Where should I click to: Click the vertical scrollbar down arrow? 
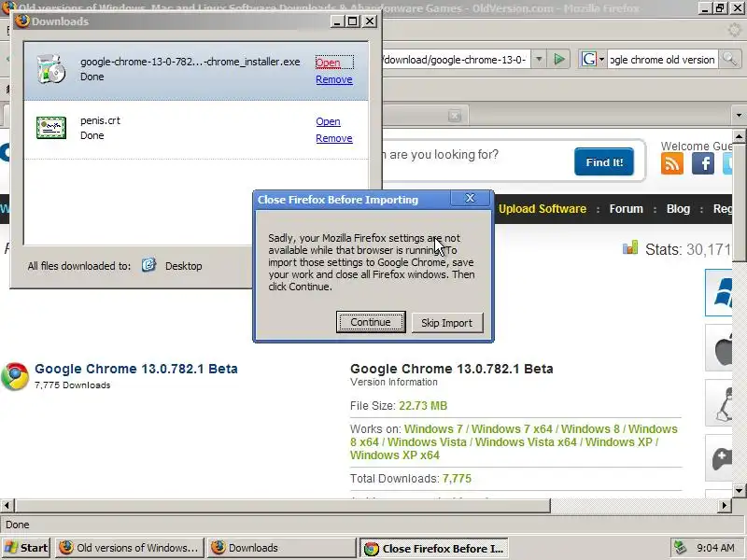(x=739, y=490)
